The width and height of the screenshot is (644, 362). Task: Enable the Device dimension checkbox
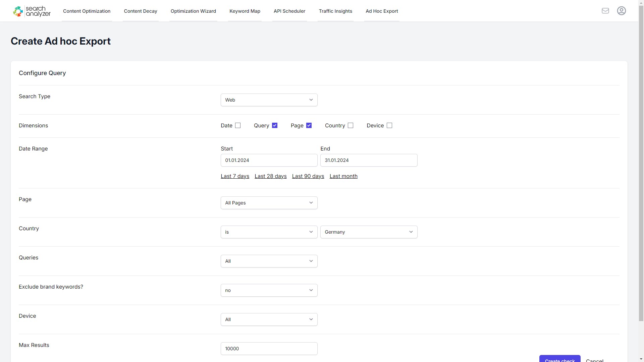pyautogui.click(x=389, y=125)
